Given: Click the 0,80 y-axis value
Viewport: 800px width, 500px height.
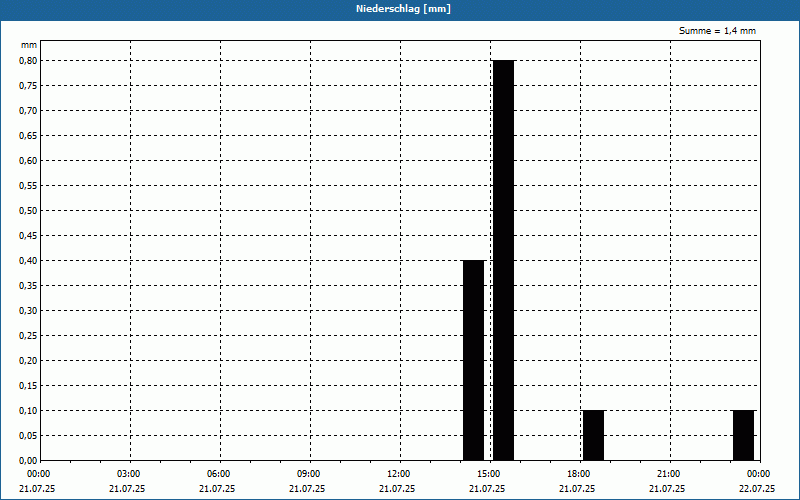Looking at the screenshot, I should [x=28, y=61].
